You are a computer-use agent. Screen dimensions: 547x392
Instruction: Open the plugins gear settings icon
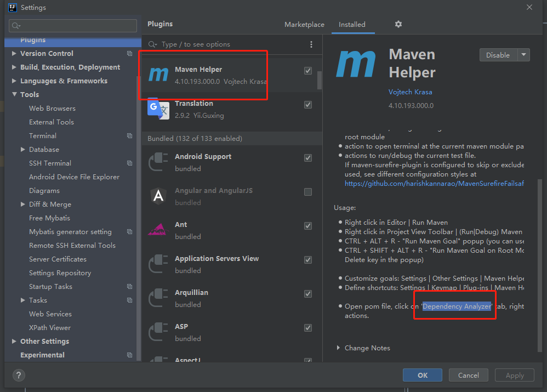tap(398, 24)
